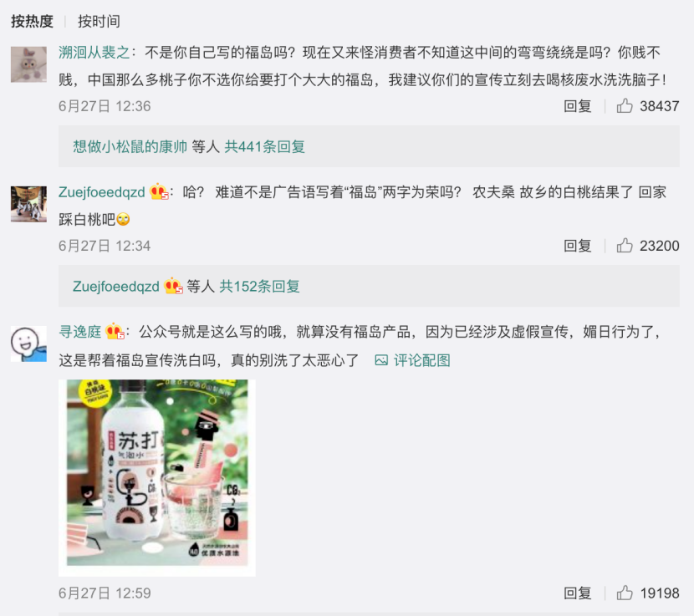
Task: Switch to 按热度 sorting tab
Action: [x=32, y=21]
